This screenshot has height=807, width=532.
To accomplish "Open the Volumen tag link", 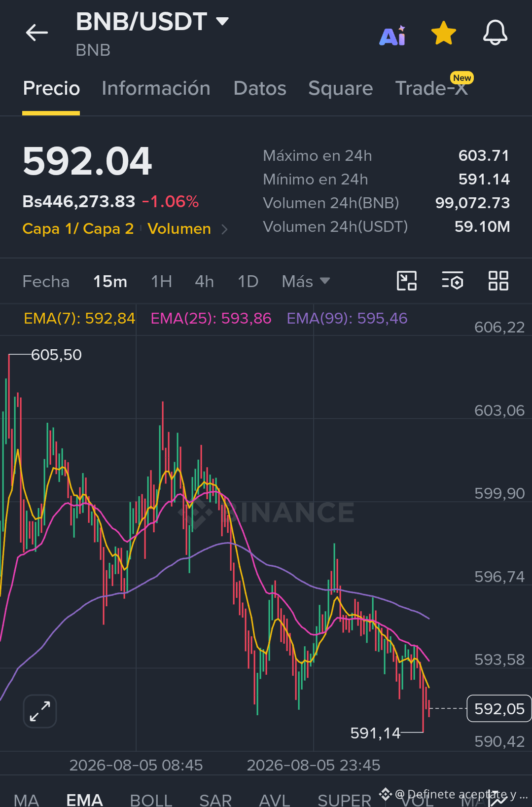I will click(x=179, y=229).
